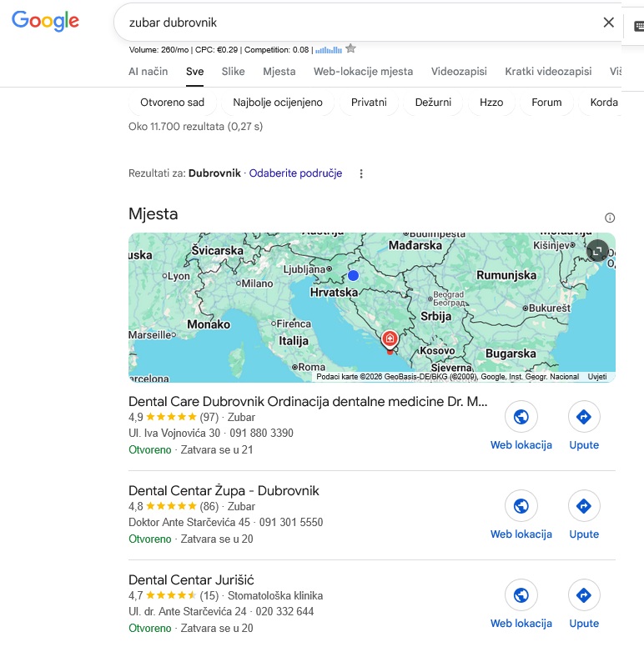Screen dimensions: 644x652
Task: Open Web lokacija for Dental Centar Župa
Action: click(x=521, y=506)
